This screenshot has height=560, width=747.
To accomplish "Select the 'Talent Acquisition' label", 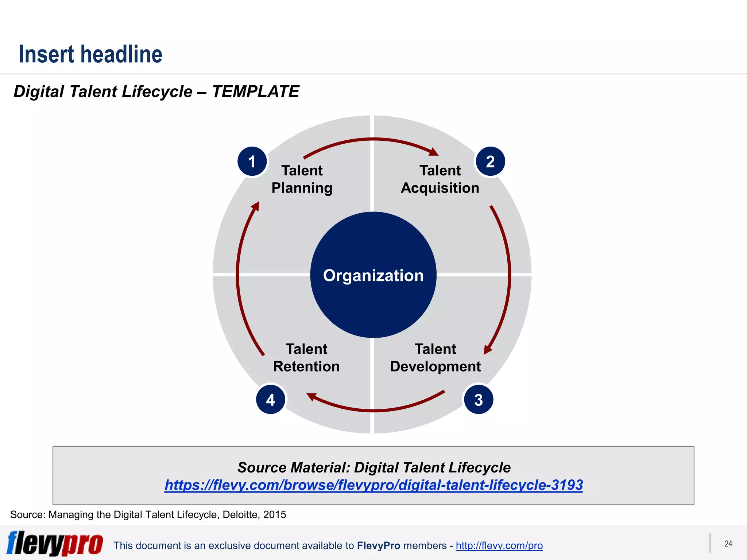I will [440, 179].
